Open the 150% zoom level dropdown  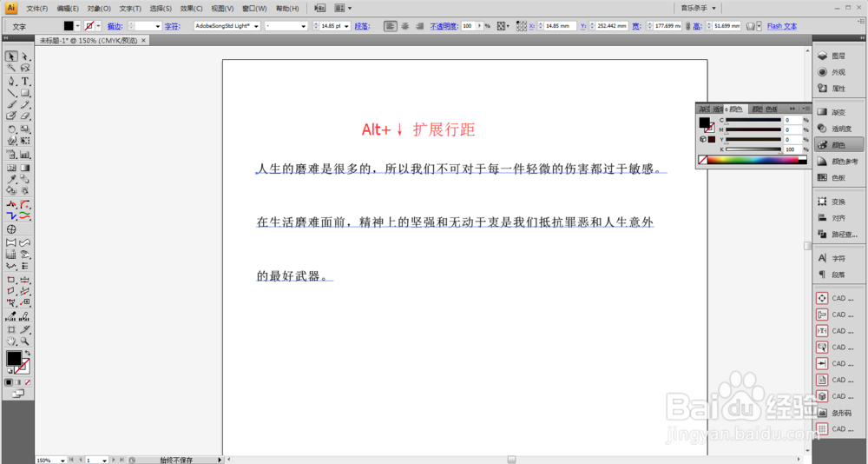62,461
